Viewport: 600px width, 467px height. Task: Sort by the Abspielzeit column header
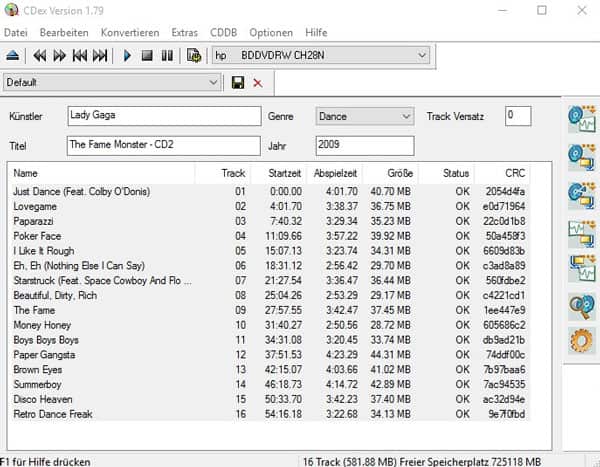(x=334, y=173)
